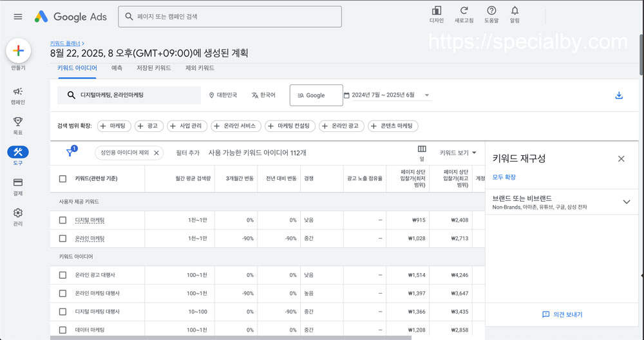Viewport: 644px width, 340px height.
Task: Click bid value ₩915
Action: click(419, 220)
